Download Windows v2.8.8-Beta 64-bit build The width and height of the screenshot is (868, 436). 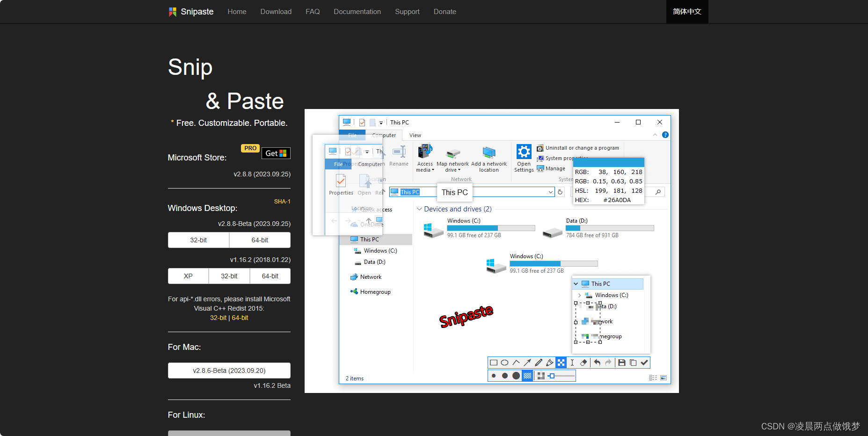[260, 240]
